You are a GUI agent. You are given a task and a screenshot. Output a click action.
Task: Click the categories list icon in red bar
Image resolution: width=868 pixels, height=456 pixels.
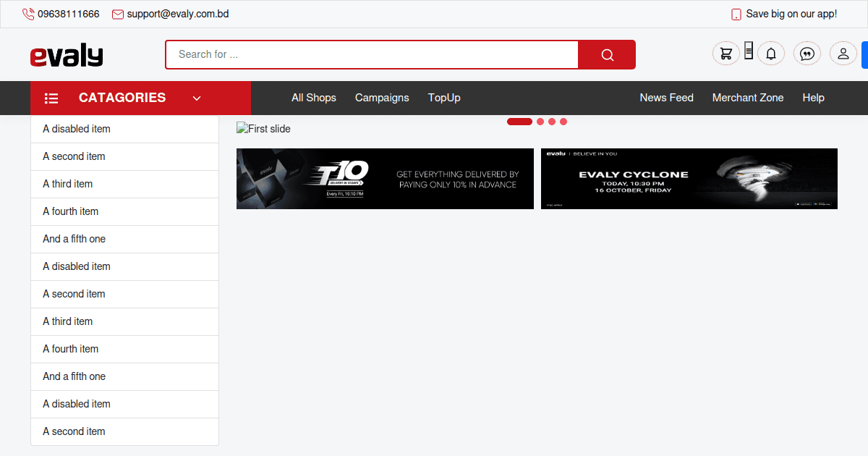click(x=51, y=98)
